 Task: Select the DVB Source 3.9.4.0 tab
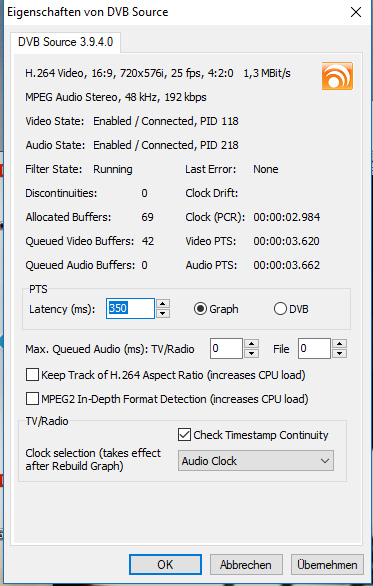pos(65,42)
